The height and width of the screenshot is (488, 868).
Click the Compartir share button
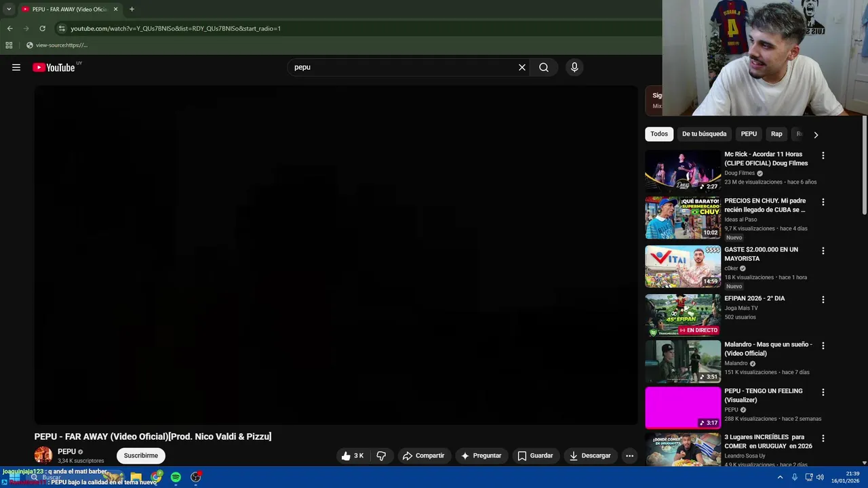pyautogui.click(x=423, y=455)
